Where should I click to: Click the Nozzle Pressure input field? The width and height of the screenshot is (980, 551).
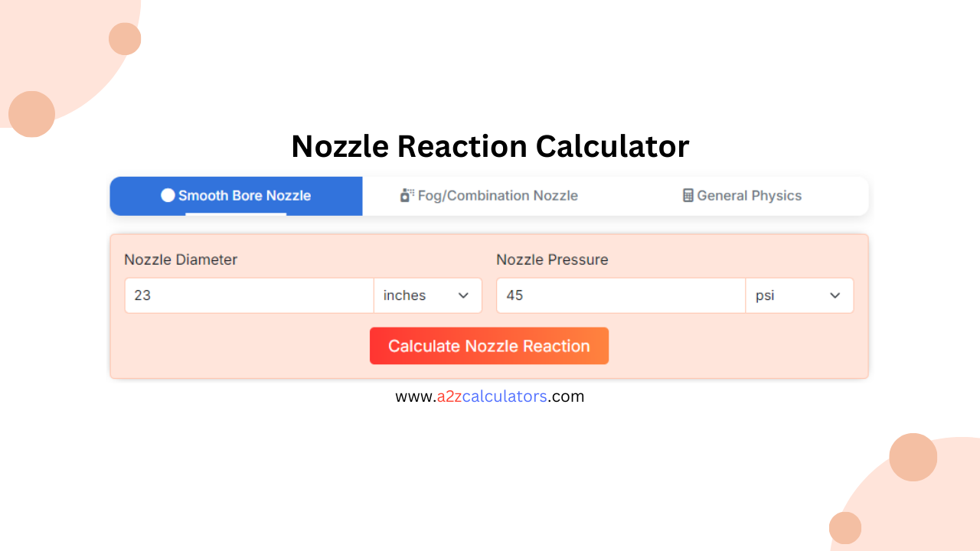pyautogui.click(x=620, y=295)
